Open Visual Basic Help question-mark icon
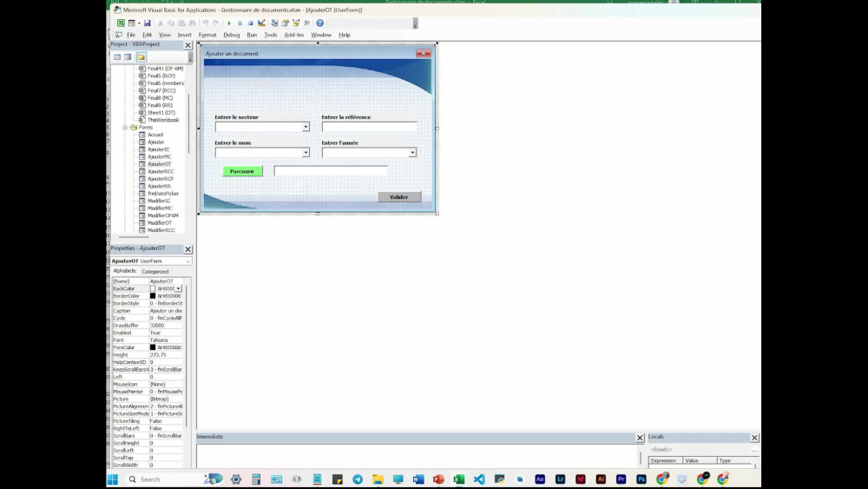Screen dimensions: 868x489 point(320,23)
